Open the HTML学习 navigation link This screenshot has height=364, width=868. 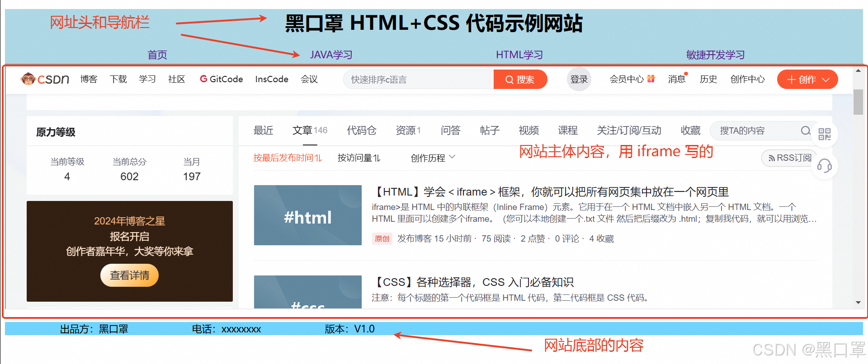(519, 55)
